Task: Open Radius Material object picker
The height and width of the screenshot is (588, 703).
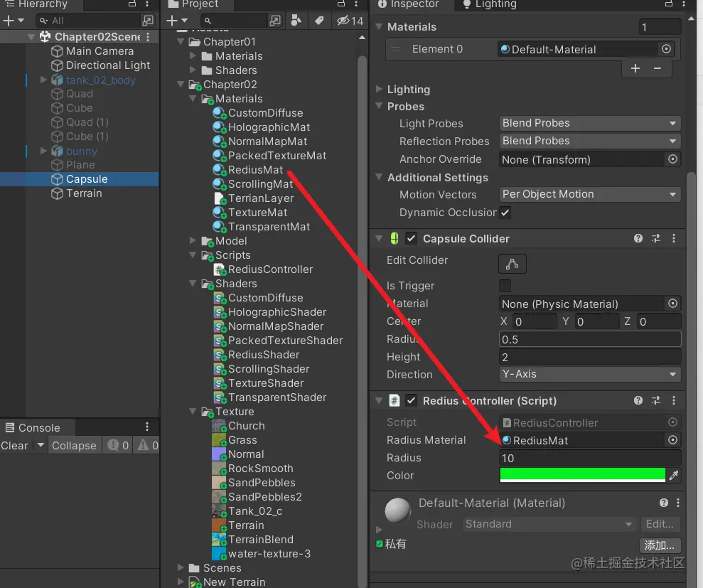Action: [672, 440]
